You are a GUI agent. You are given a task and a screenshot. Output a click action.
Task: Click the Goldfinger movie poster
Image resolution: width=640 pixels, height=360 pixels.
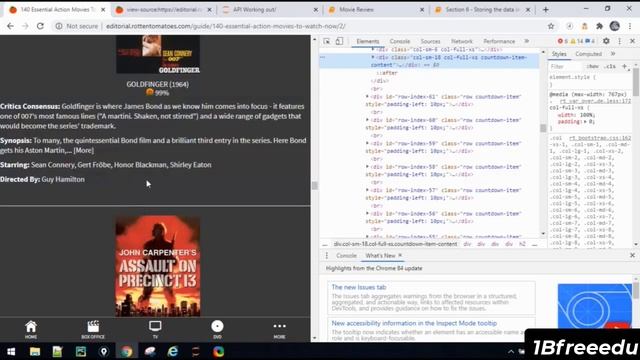click(158, 54)
